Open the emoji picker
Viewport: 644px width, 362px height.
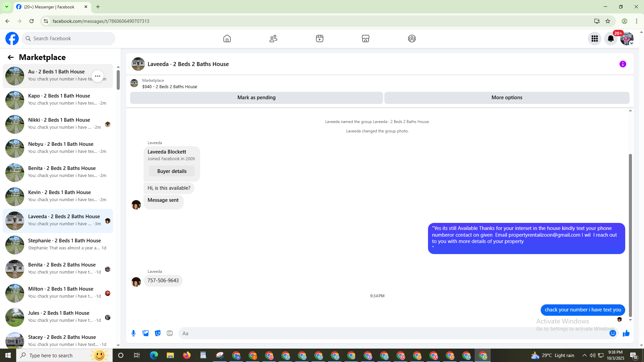[x=613, y=333]
